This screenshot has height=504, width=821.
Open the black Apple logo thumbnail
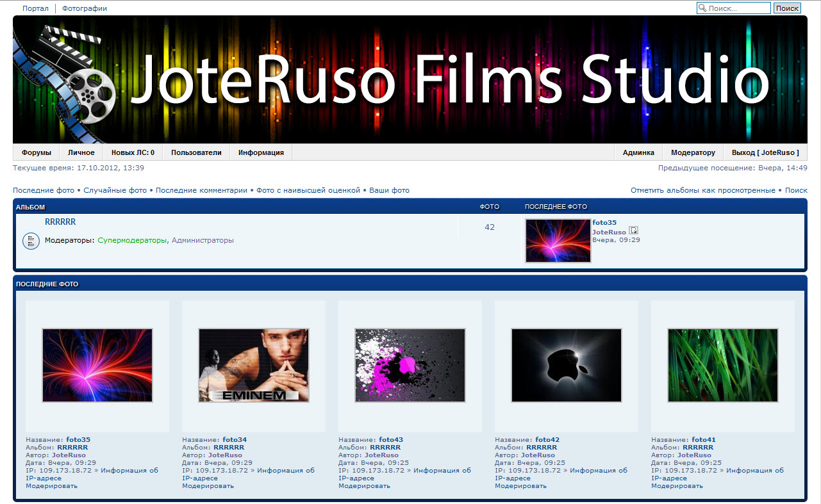[x=567, y=365]
